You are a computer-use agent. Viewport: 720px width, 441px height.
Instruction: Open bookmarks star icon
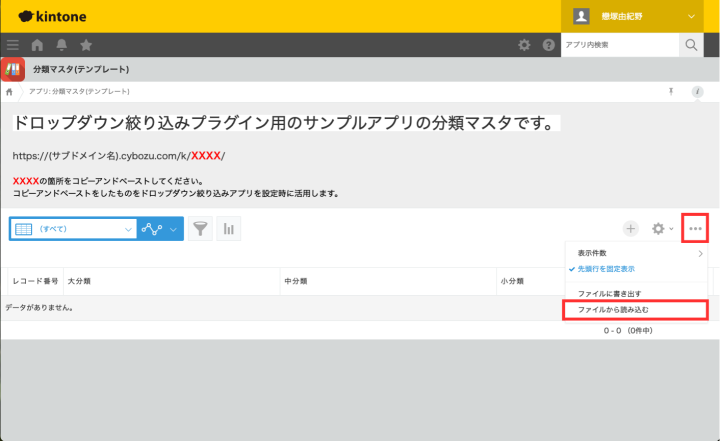tap(86, 45)
